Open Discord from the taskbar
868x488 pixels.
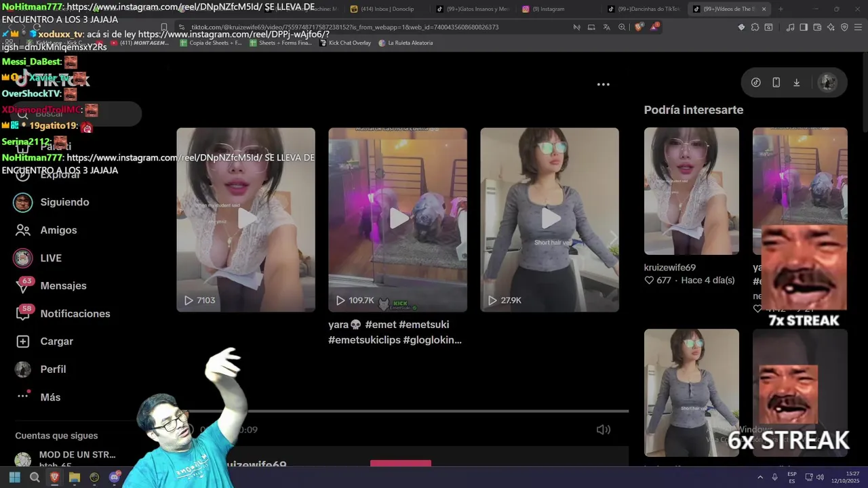[114, 477]
